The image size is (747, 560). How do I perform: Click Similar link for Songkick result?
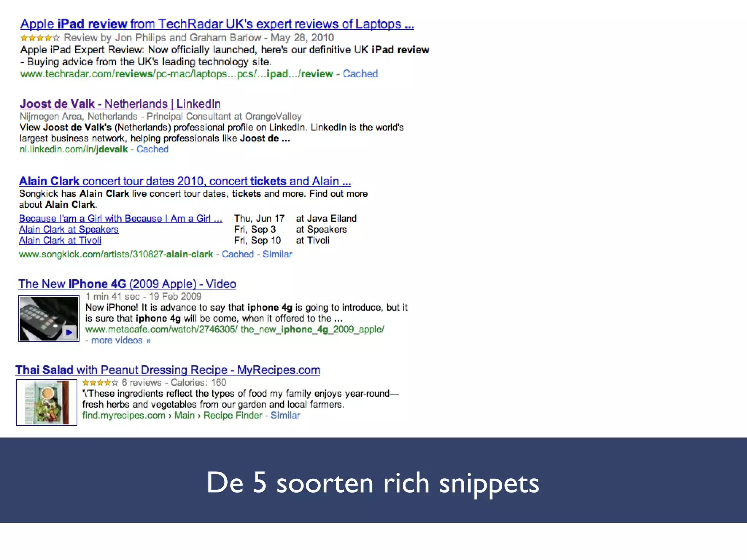point(277,254)
